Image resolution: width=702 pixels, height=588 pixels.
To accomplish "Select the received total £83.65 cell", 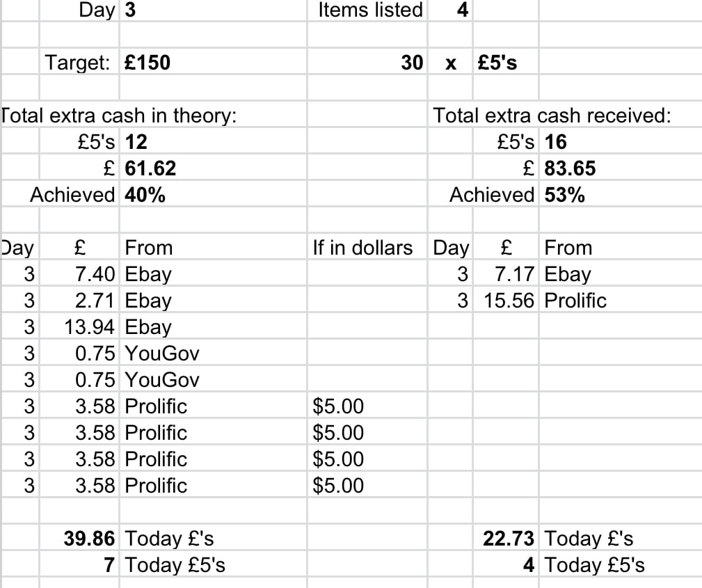I will 571,168.
